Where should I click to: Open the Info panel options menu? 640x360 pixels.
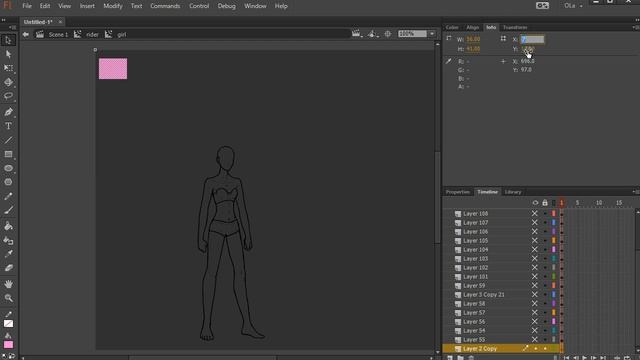636,27
